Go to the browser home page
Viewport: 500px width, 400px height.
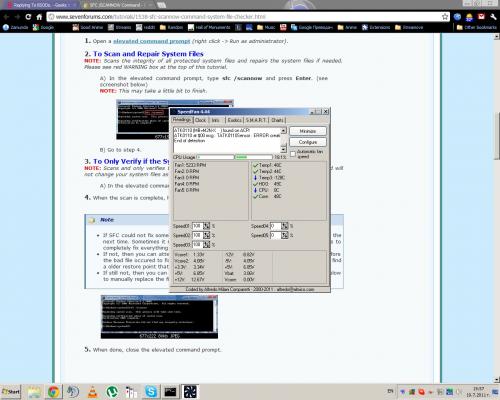39,17
